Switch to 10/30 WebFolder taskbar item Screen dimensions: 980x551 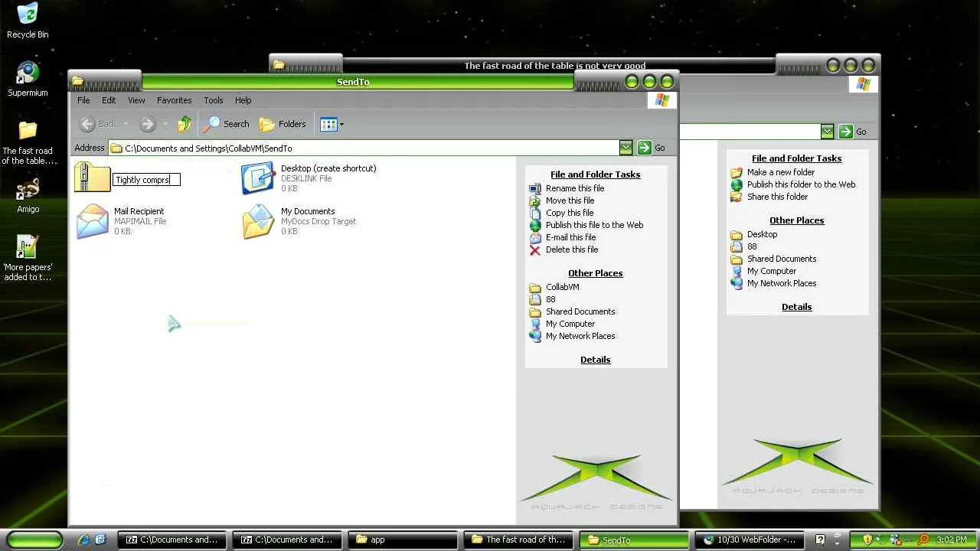tap(749, 540)
